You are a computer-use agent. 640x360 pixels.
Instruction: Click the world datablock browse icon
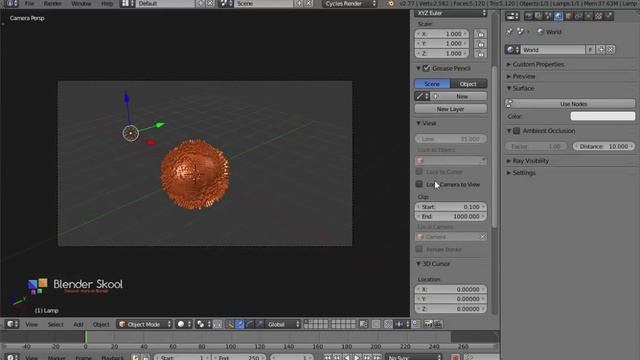(x=512, y=50)
